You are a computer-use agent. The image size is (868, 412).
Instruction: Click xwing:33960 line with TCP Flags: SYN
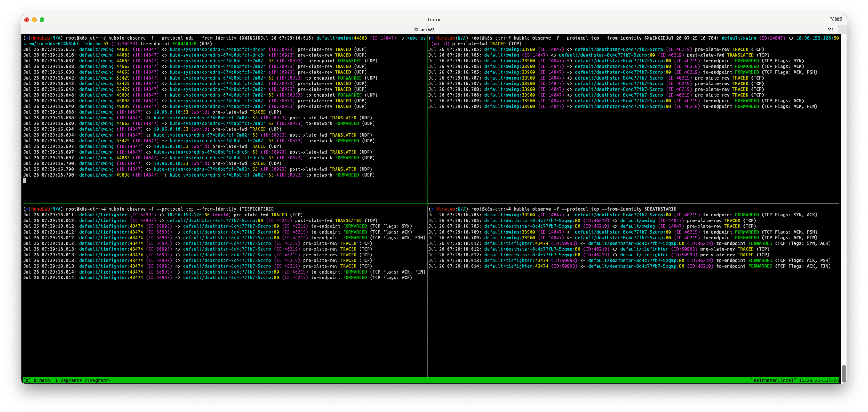click(616, 61)
